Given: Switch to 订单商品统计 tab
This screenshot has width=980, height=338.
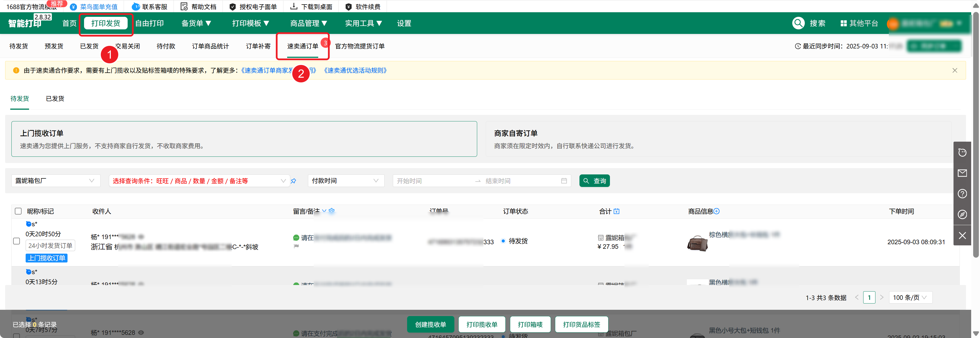Looking at the screenshot, I should pos(210,46).
